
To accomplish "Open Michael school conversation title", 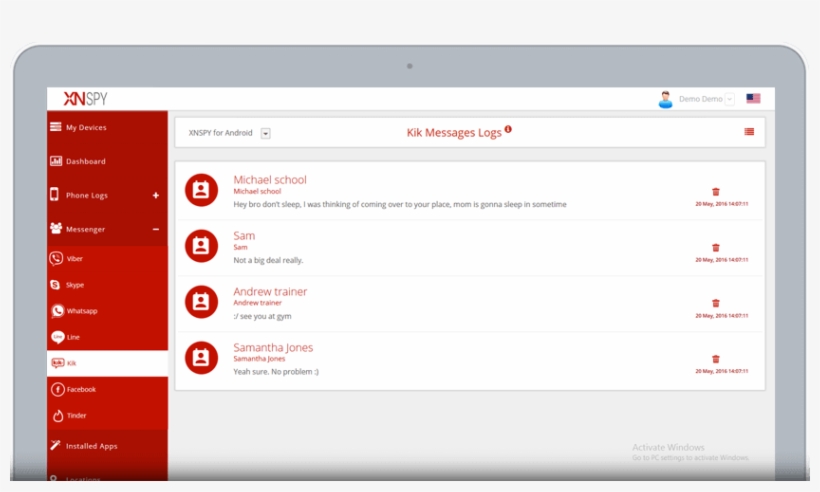I will tap(270, 179).
